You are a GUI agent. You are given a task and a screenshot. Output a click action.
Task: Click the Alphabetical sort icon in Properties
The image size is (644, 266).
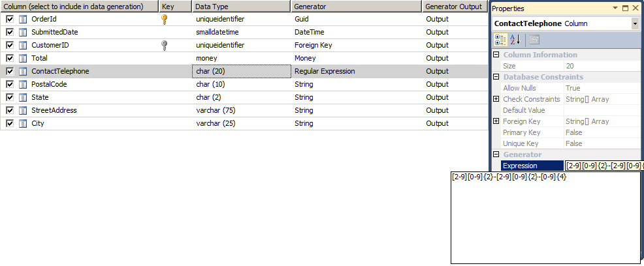[515, 40]
